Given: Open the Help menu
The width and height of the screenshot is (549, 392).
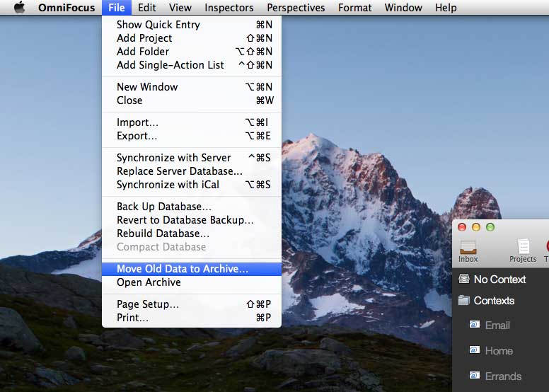Looking at the screenshot, I should pyautogui.click(x=446, y=7).
